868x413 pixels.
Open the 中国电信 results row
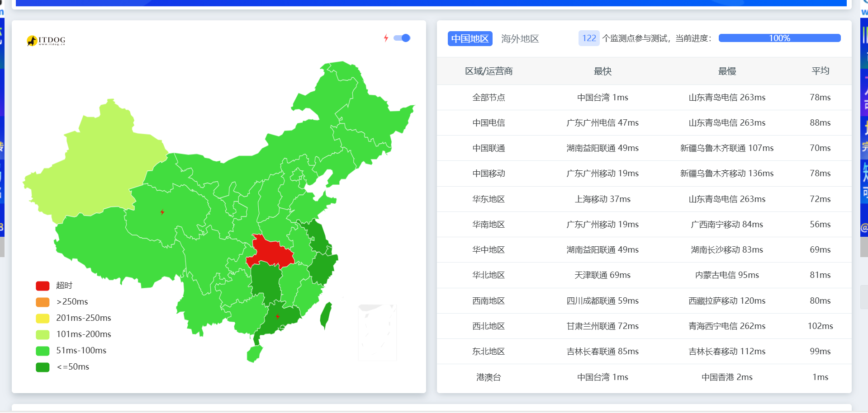coord(489,122)
